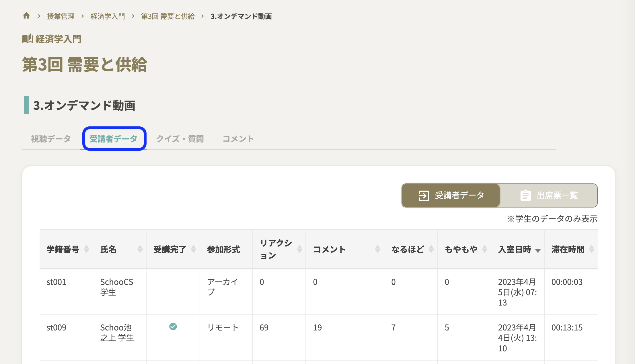
Task: Toggle 入室日時 descending sort arrow
Action: tap(538, 251)
